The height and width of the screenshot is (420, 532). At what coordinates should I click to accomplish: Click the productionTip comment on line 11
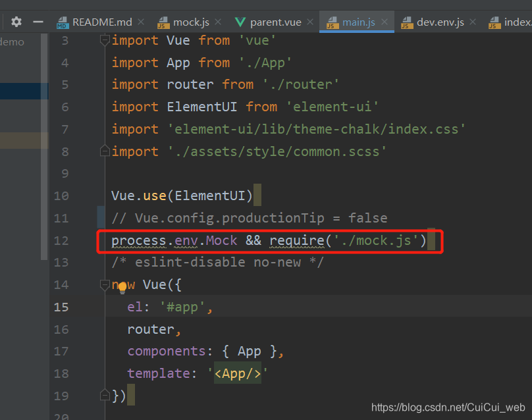tap(250, 218)
